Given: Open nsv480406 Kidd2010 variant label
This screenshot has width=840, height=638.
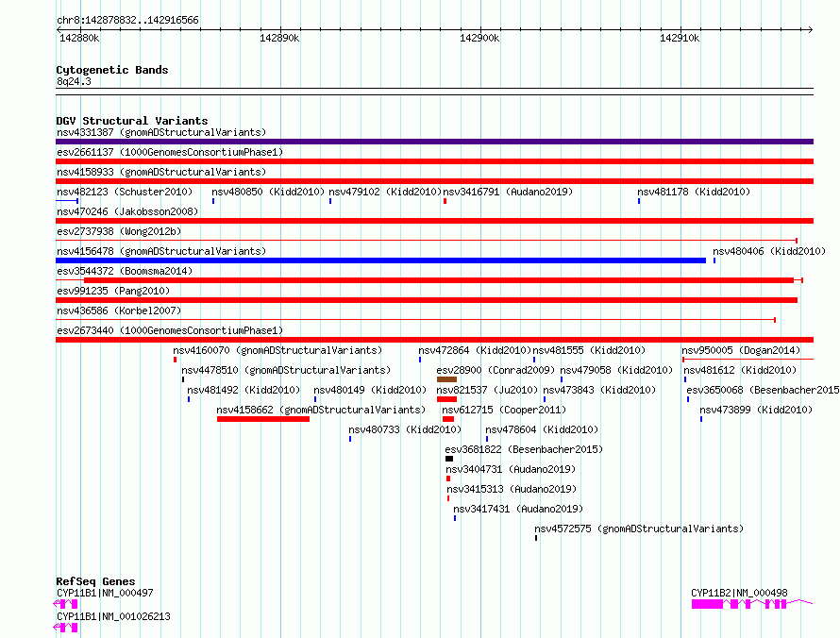Looking at the screenshot, I should tap(769, 251).
